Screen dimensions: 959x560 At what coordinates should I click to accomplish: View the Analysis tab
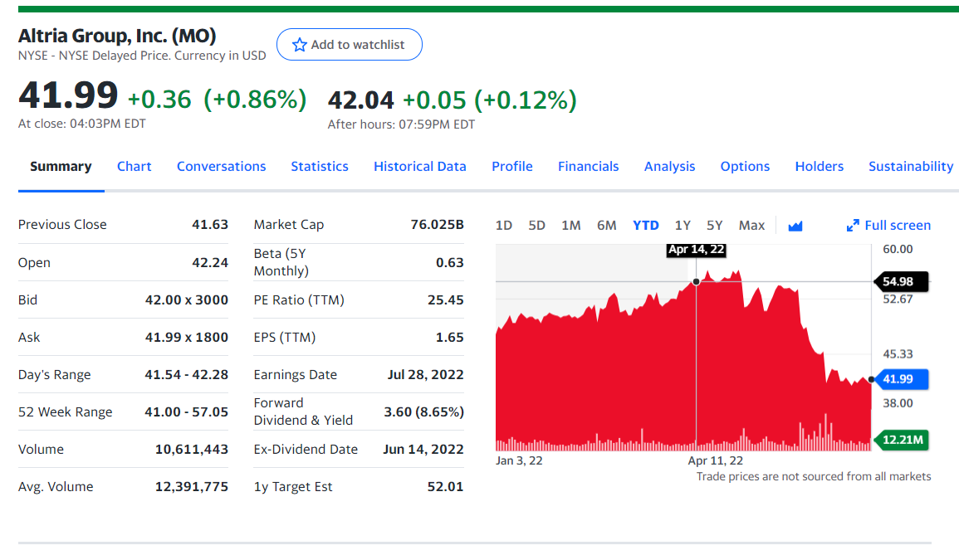pyautogui.click(x=670, y=166)
